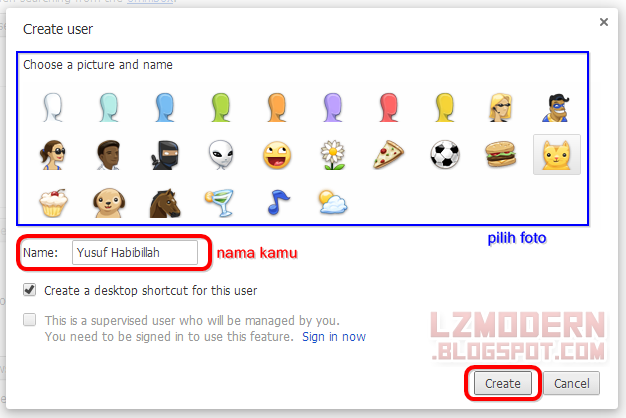Pick the green silhouette avatar
626x418 pixels.
click(221, 107)
